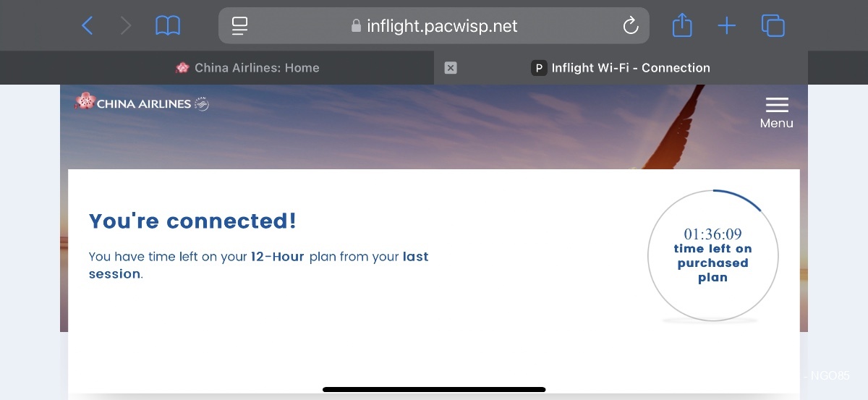Tap the Safari back arrow
This screenshot has height=400, width=868.
click(88, 26)
